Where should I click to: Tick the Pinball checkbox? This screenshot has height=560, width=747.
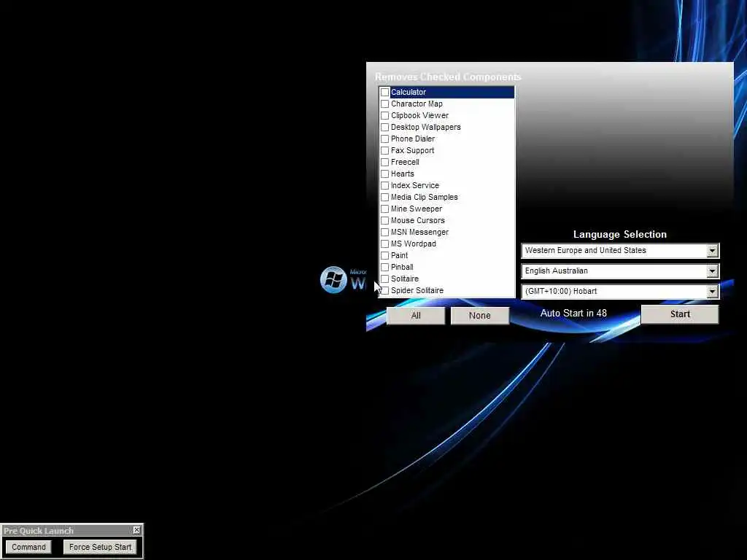pos(385,267)
